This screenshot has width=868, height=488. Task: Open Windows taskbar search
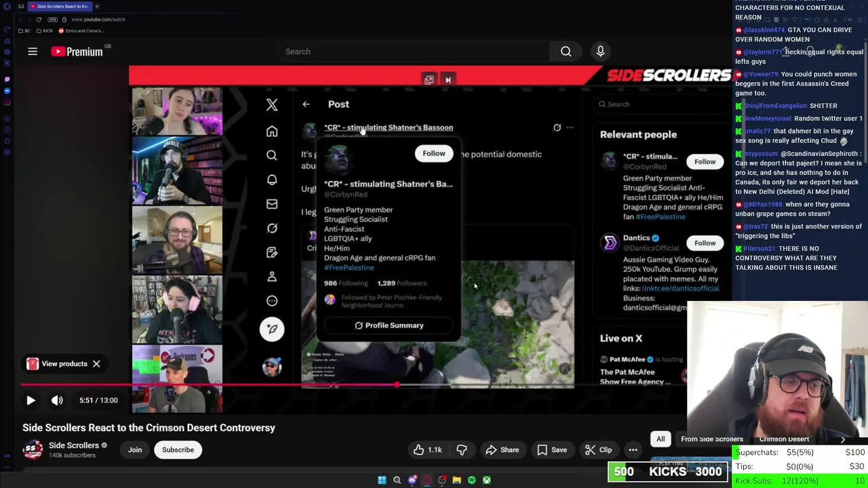point(397,480)
